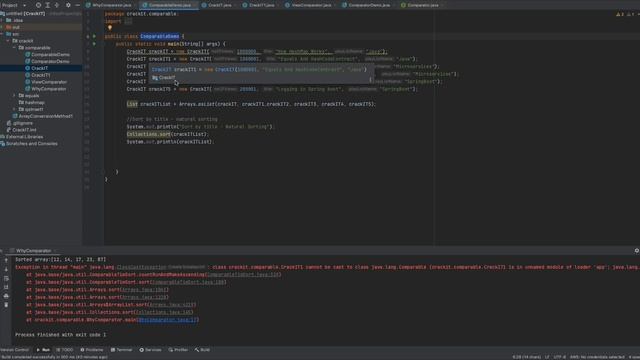Switch to WhyComparator.java editor tab

tap(109, 5)
